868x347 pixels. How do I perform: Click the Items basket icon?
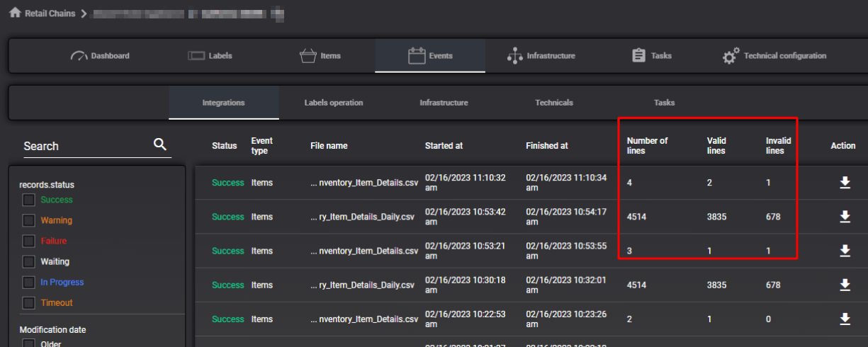click(x=308, y=56)
